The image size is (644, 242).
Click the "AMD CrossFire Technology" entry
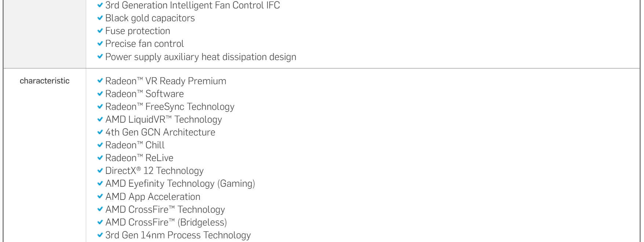pyautogui.click(x=165, y=209)
